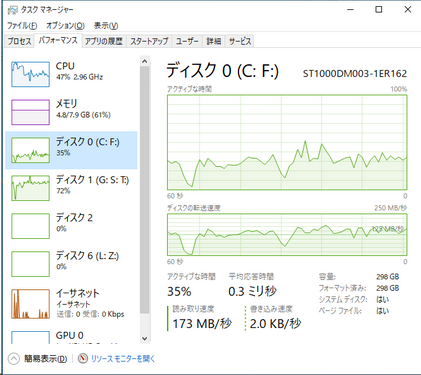
Task: Click the メモリ usage mini graph
Action: click(x=30, y=112)
